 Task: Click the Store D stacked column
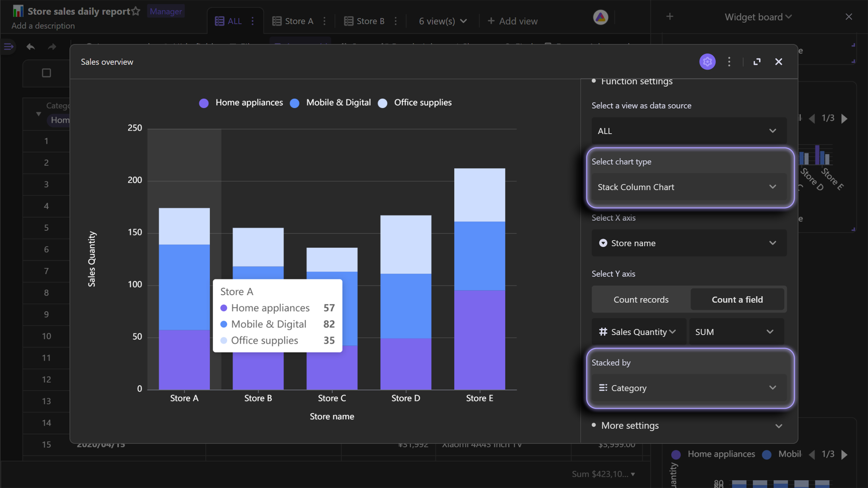[406, 302]
